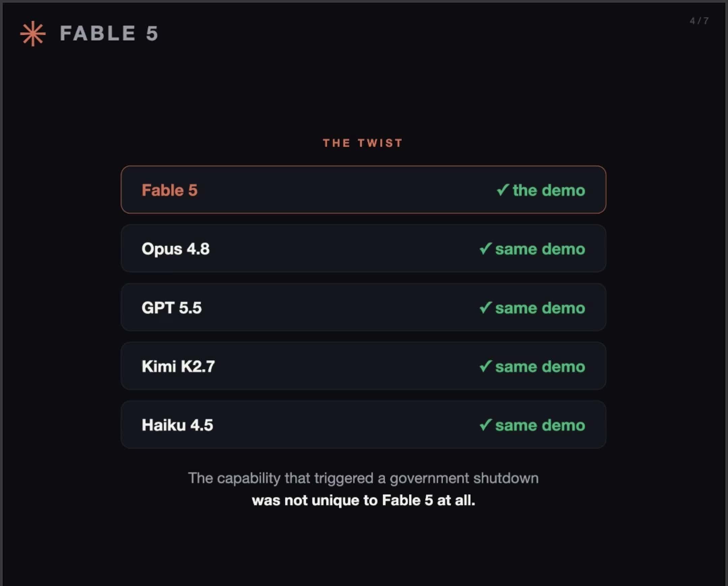The image size is (728, 586).
Task: Click the checkmark in the GPT 5.5 row
Action: pos(485,307)
